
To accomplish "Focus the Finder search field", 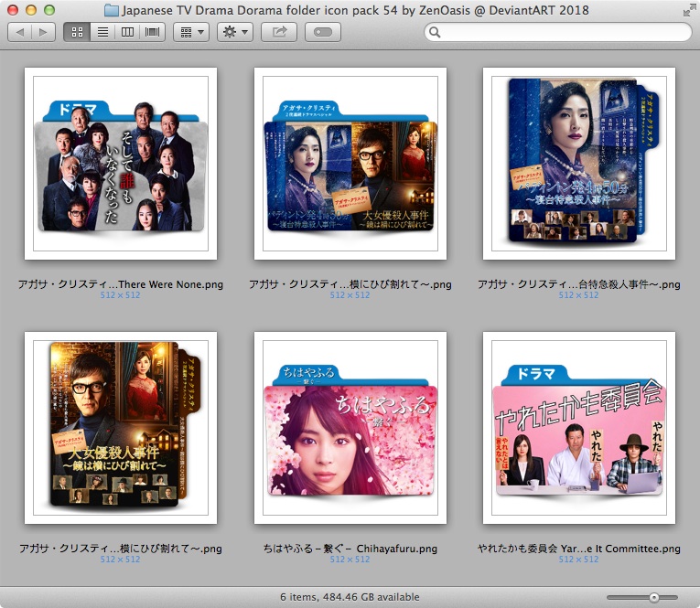I will 557,32.
